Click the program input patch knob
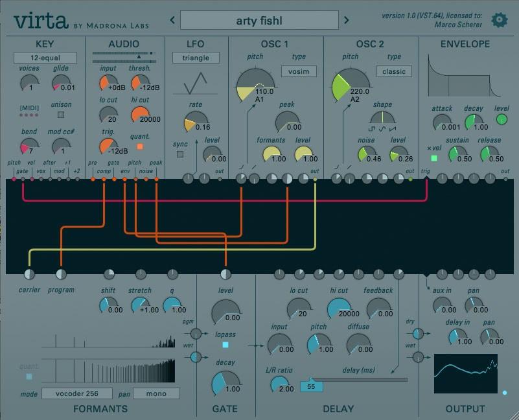This screenshot has width=519, height=420. [x=61, y=274]
